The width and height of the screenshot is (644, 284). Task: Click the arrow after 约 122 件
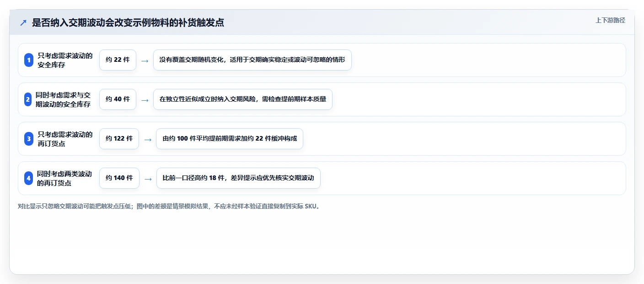pos(148,139)
